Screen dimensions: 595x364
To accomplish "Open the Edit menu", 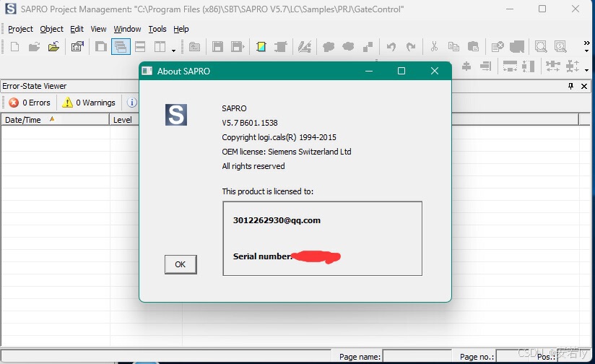I will point(77,29).
